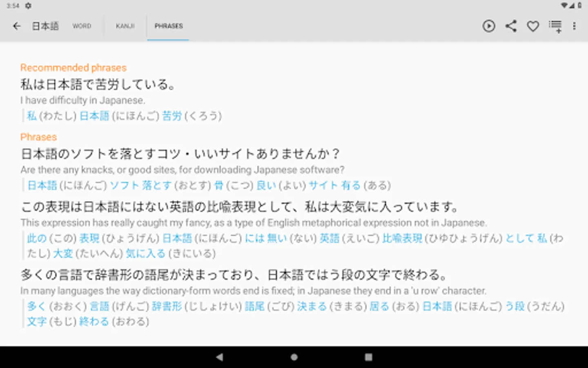Tap the orange 'Phrases' section heading
The height and width of the screenshot is (368, 588).
click(38, 137)
